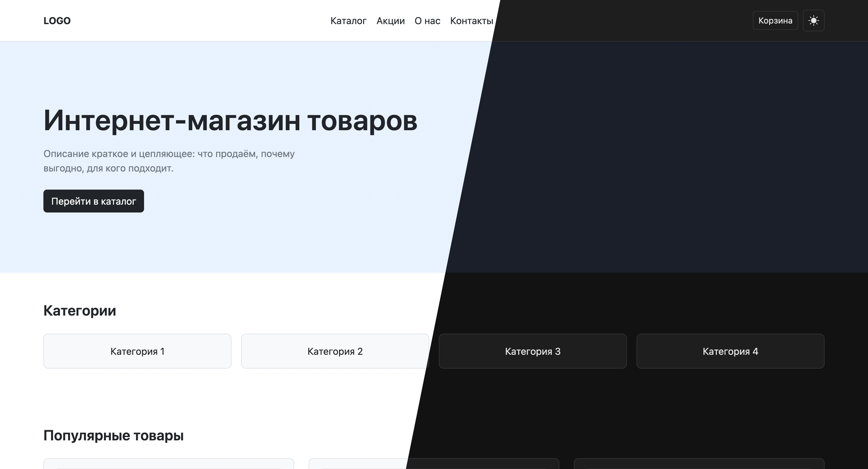Click the dark hero banner area
This screenshot has width=868, height=469.
click(657, 155)
